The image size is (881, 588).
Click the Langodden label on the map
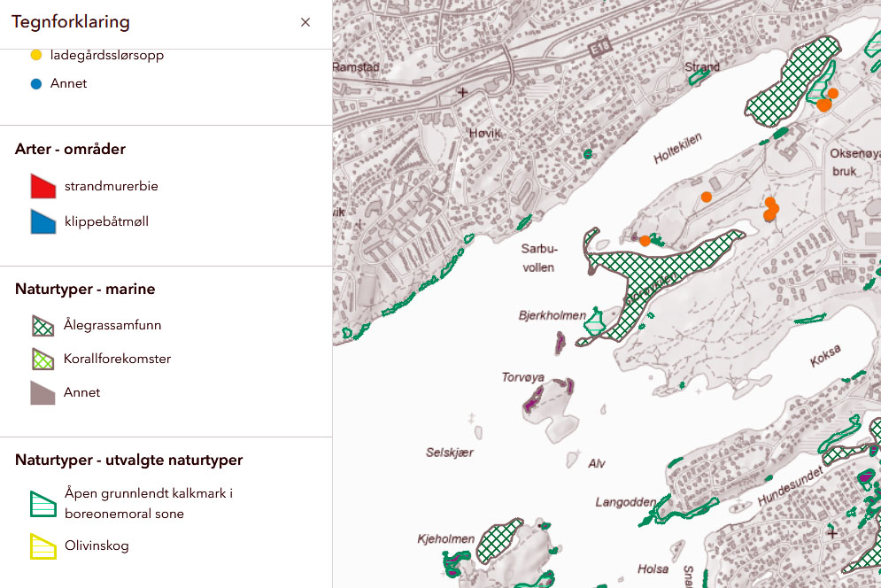click(625, 501)
